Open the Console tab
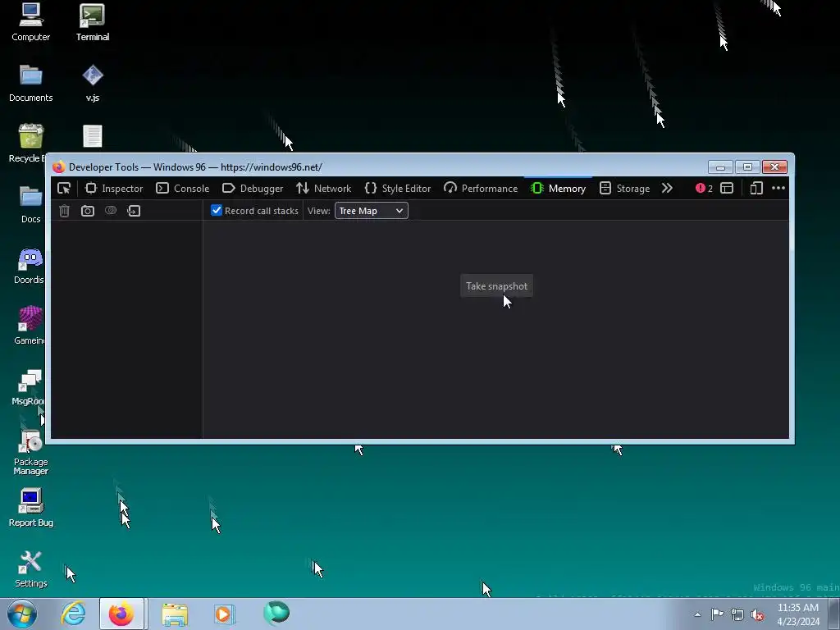Viewport: 840px width, 630px height. 183,189
